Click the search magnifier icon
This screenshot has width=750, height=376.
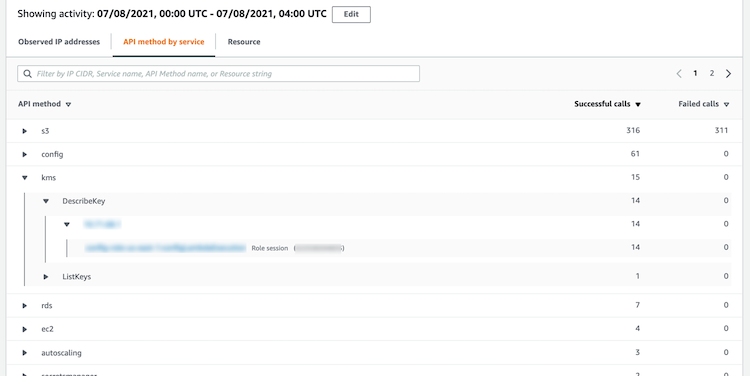27,74
